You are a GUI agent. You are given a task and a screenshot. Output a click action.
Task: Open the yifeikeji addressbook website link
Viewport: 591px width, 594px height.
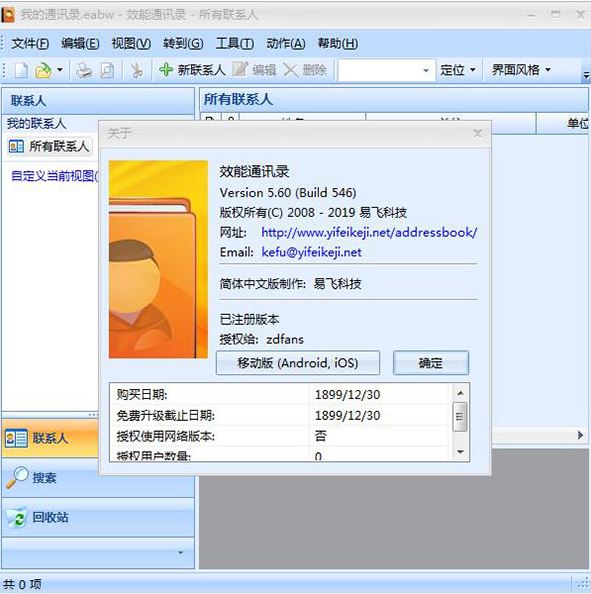(369, 232)
